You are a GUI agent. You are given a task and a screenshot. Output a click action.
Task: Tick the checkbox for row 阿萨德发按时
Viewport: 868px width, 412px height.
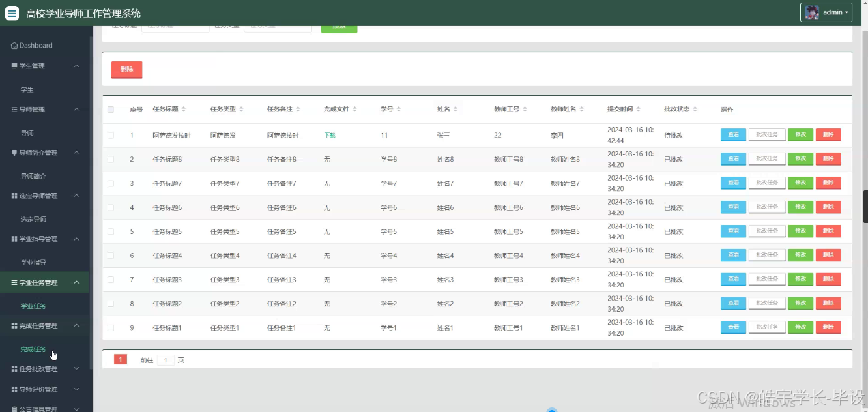[x=111, y=136]
